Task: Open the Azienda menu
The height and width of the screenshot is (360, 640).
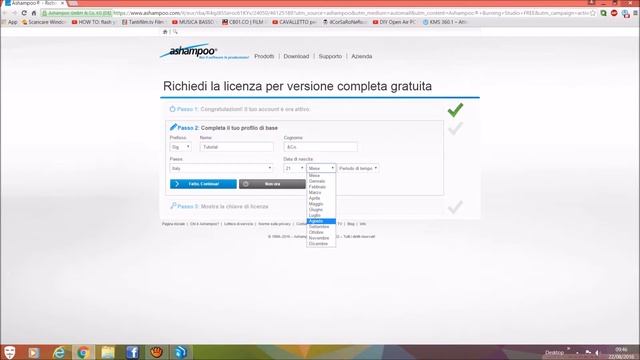Action: click(362, 56)
